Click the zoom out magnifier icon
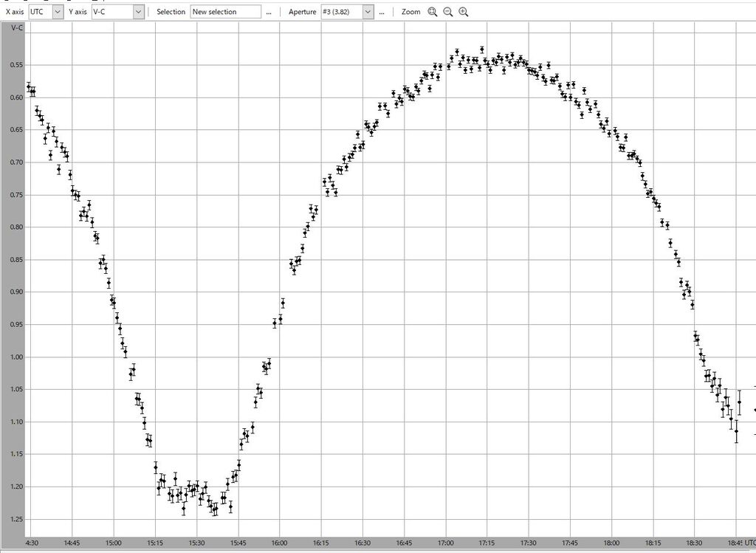 pos(448,12)
